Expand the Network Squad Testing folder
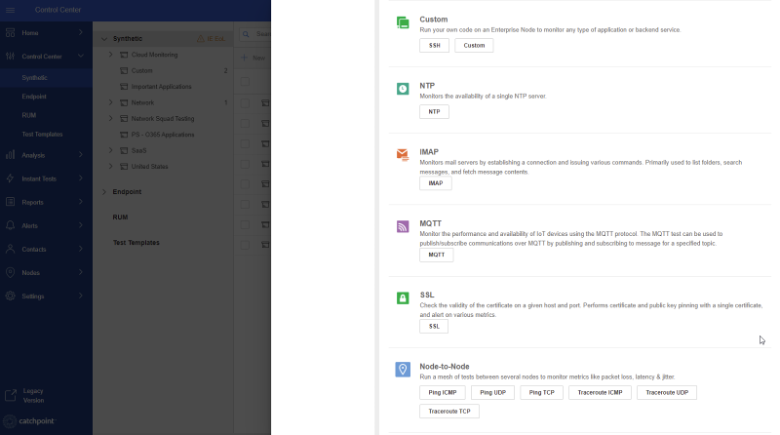The height and width of the screenshot is (435, 780). (x=111, y=118)
